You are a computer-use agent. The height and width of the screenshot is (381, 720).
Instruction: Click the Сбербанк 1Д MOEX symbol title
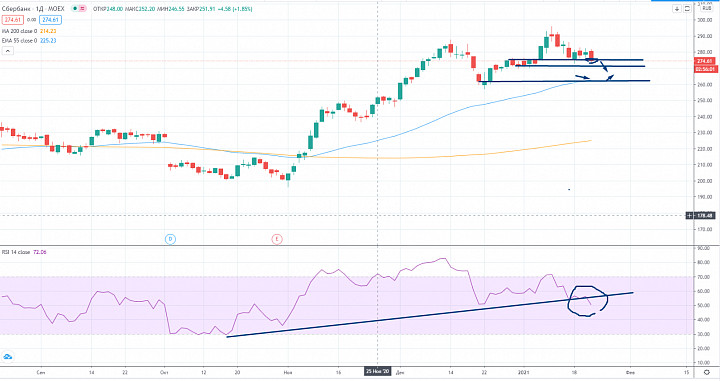pos(33,9)
